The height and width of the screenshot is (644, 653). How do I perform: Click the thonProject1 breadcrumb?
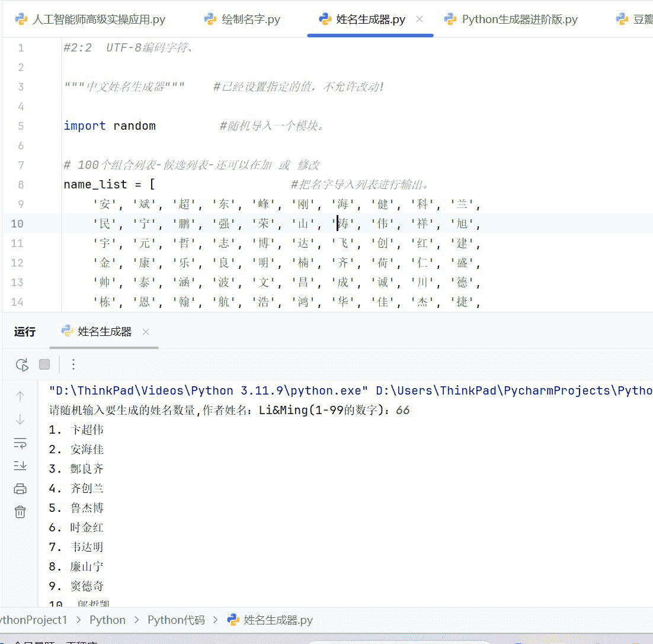[x=33, y=620]
